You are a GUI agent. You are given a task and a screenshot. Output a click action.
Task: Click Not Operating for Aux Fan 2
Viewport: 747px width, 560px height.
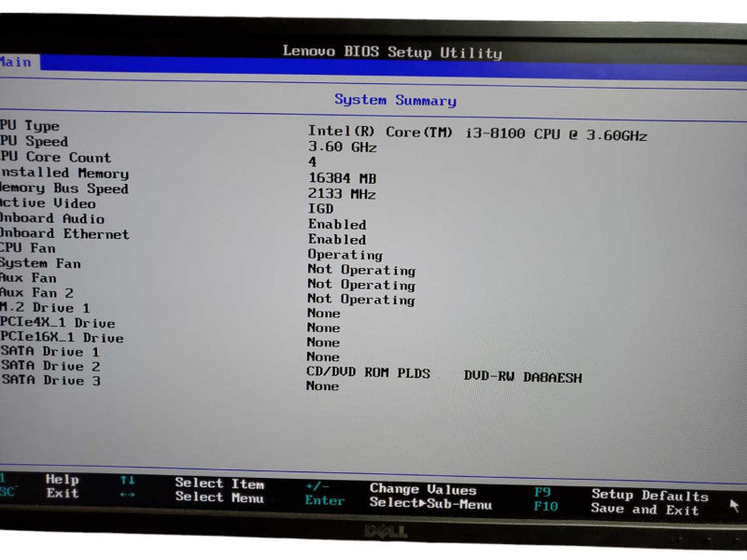coord(361,300)
